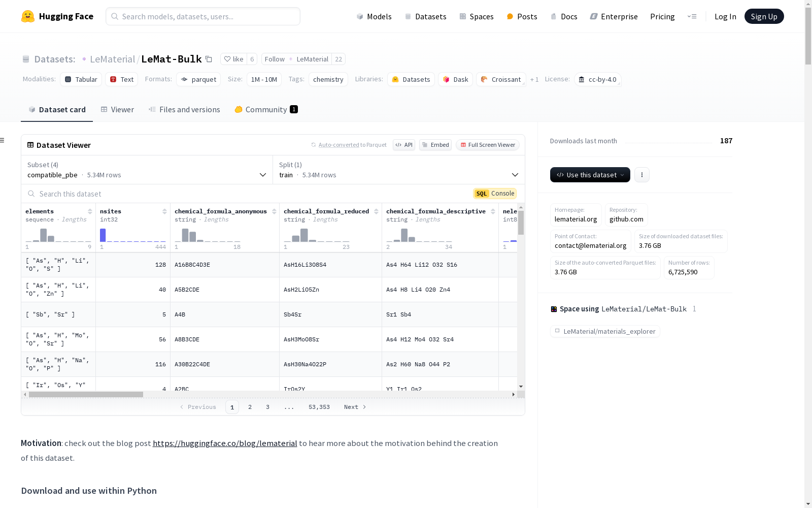Open Docs in the top navigation
Image resolution: width=812 pixels, height=508 pixels.
point(564,16)
